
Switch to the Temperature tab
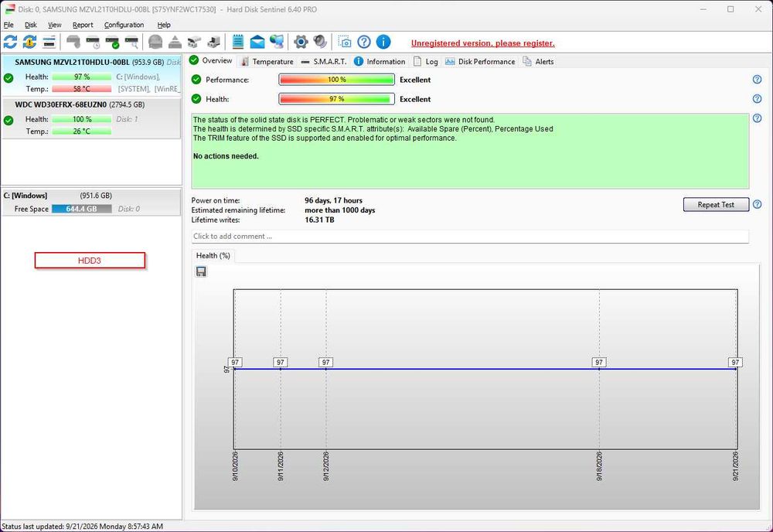pos(267,62)
